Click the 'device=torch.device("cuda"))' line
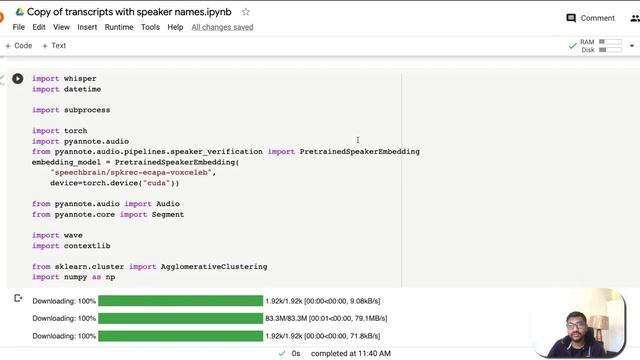This screenshot has height=360, width=640. coord(115,183)
